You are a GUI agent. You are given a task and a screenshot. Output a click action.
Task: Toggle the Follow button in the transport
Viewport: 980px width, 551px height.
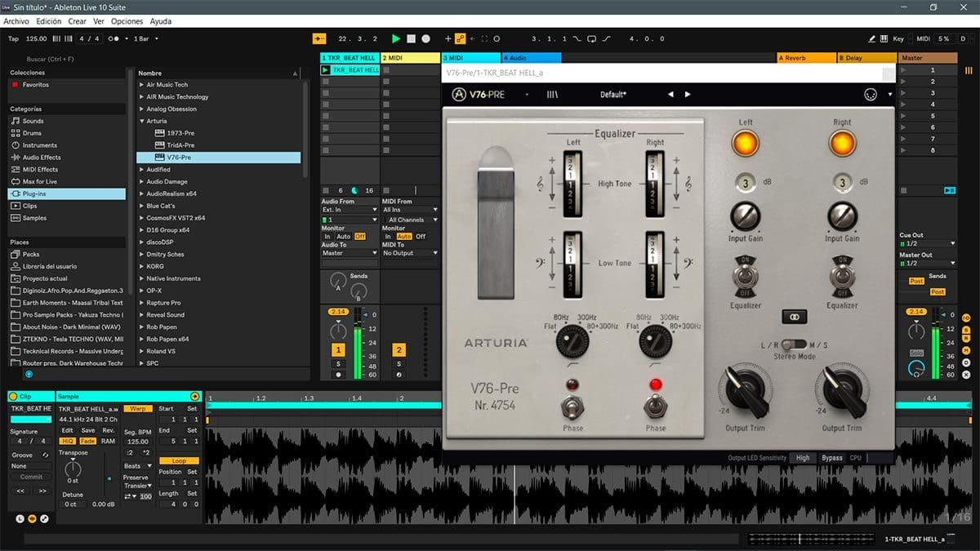pyautogui.click(x=320, y=38)
